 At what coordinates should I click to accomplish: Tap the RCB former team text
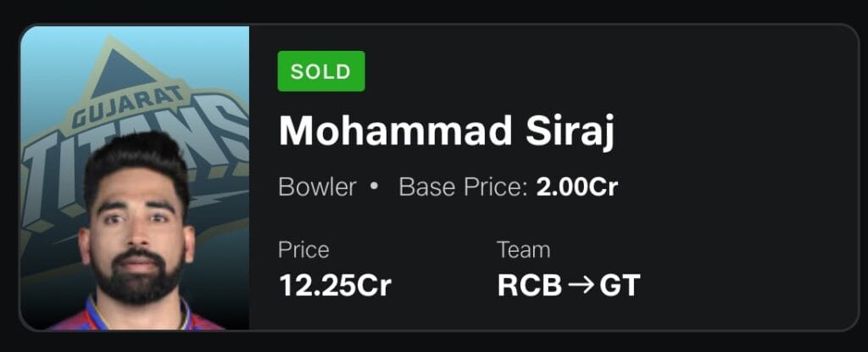tap(530, 286)
